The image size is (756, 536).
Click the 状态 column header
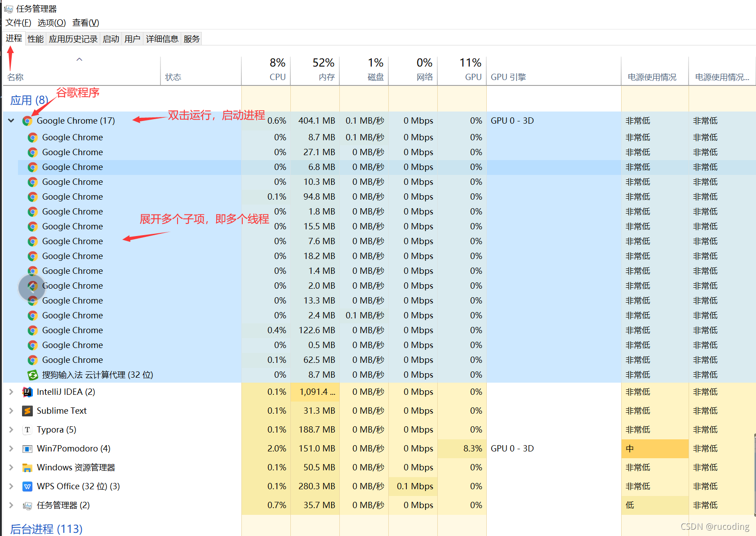[201, 71]
